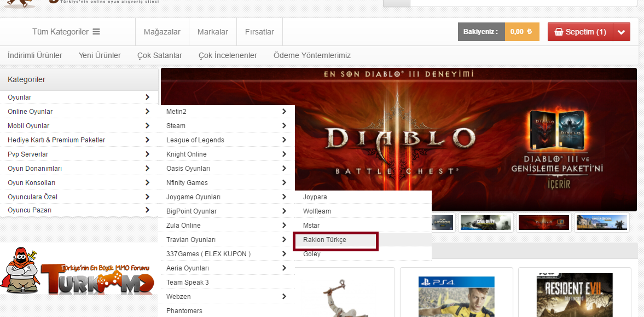View the Fırsatlar deals page
Screen dimensions: 644x317
259,32
